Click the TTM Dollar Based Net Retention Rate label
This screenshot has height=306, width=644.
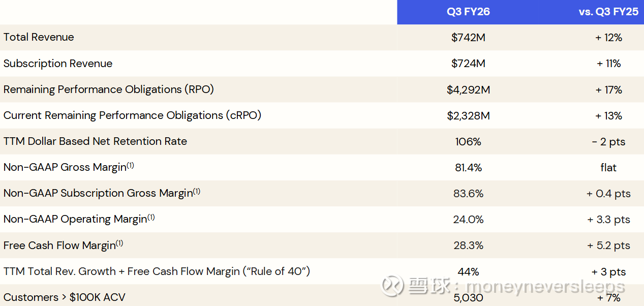coord(95,141)
